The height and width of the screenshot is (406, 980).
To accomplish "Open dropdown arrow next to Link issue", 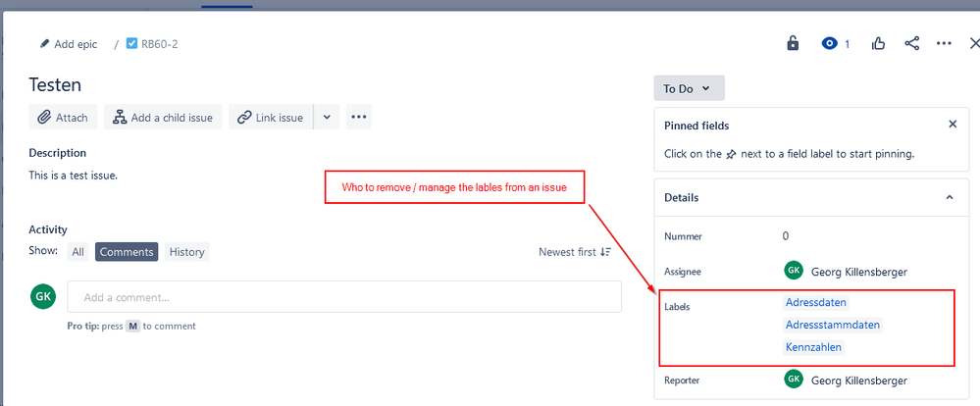I will (327, 118).
